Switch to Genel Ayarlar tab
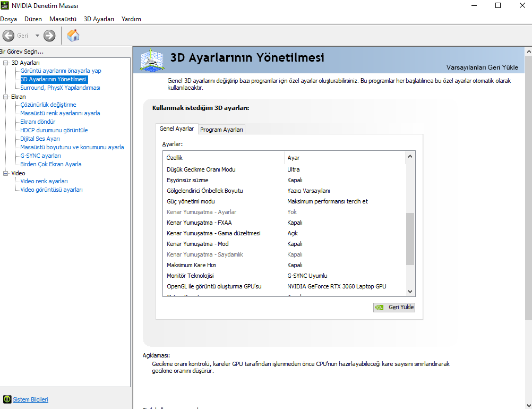Screen dimensions: 532x409 tap(177, 129)
